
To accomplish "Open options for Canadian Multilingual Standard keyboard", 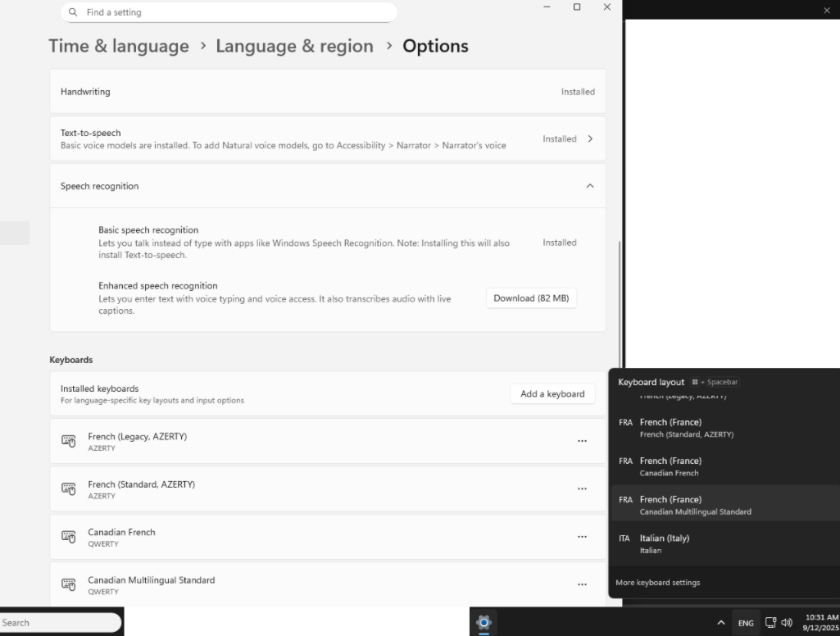I will pos(582,584).
